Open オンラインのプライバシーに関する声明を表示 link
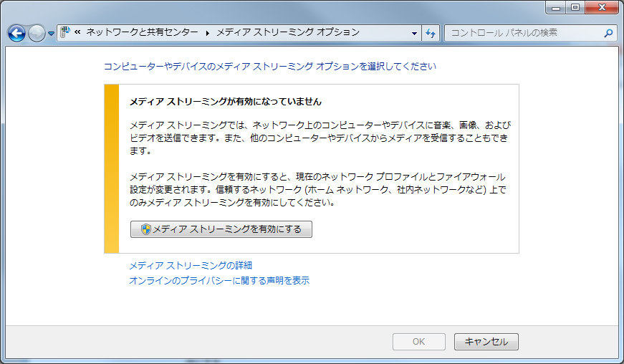The height and width of the screenshot is (364, 624). (x=219, y=280)
